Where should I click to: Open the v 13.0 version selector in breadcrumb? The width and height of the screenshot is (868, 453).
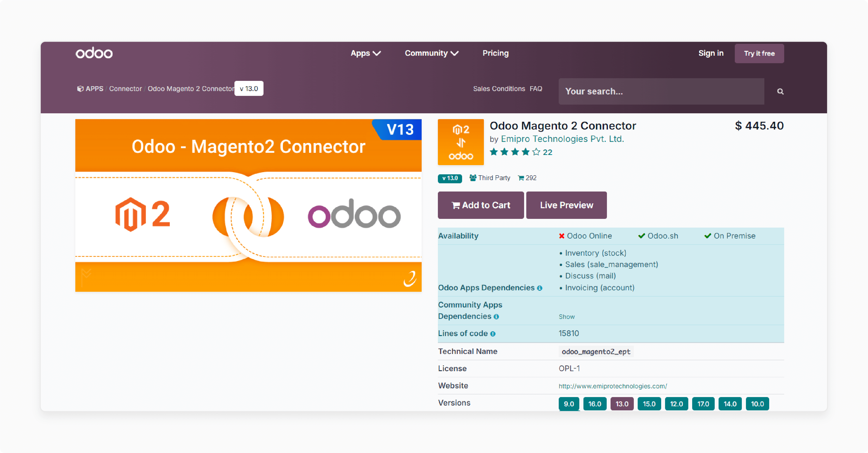click(249, 89)
